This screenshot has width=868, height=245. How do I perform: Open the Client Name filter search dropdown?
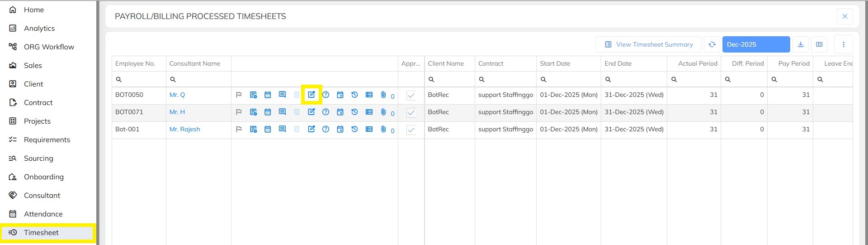pos(432,79)
